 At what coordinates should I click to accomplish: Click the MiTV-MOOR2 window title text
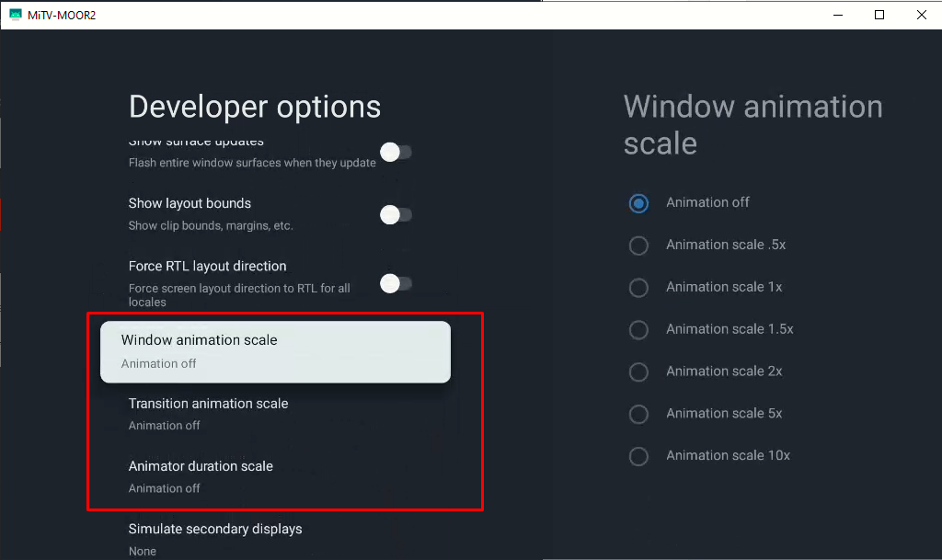[x=62, y=15]
